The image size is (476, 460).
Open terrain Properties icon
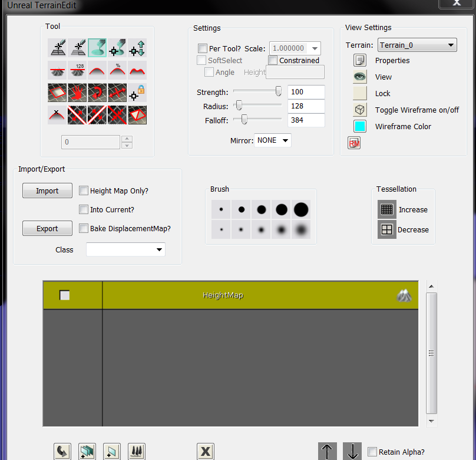(360, 60)
